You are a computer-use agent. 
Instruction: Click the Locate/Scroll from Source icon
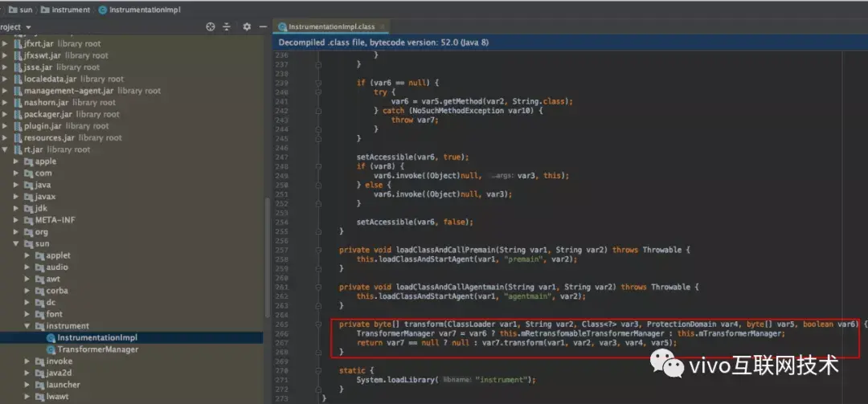pyautogui.click(x=211, y=27)
